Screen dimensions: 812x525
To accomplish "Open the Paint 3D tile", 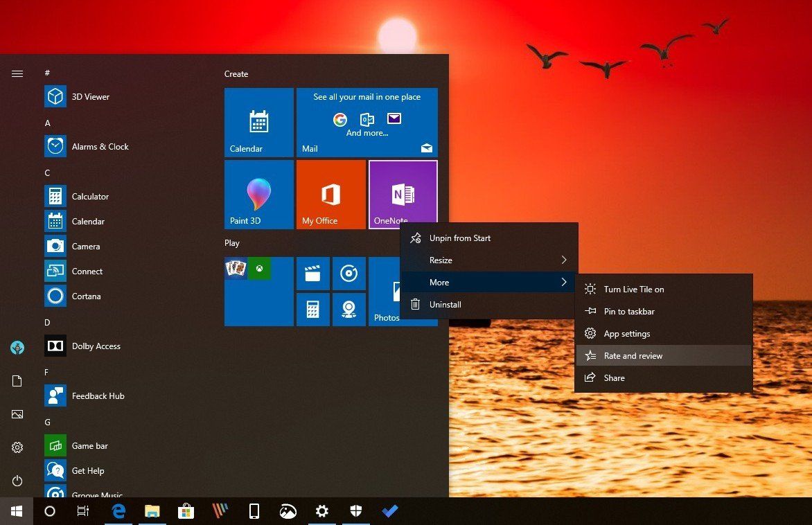I will [258, 194].
